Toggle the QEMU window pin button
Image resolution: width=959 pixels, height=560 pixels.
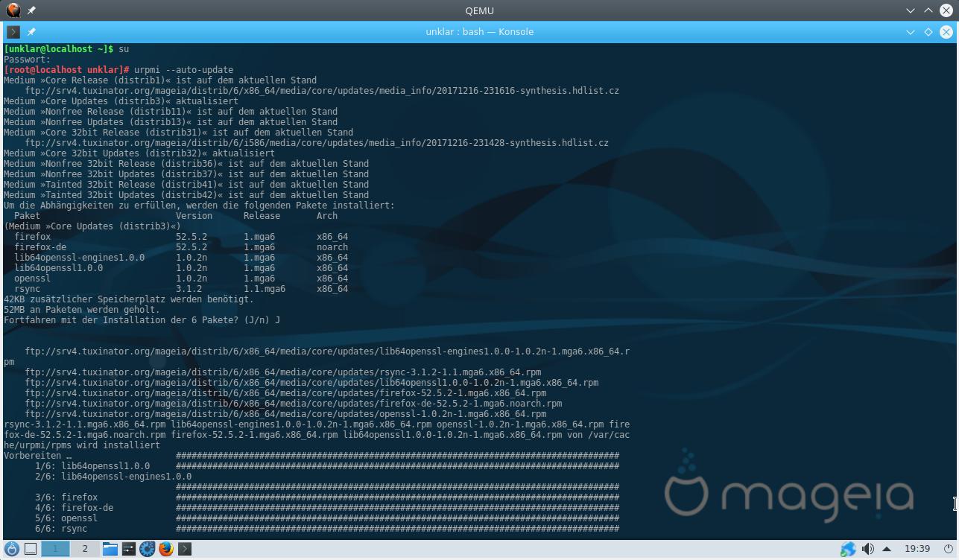coord(31,10)
